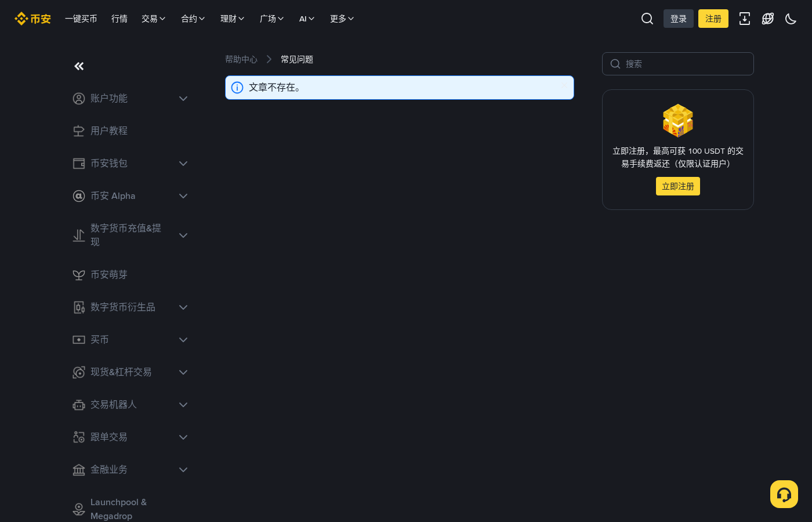
Task: Expand the 金融业务 section chevron
Action: (183, 470)
